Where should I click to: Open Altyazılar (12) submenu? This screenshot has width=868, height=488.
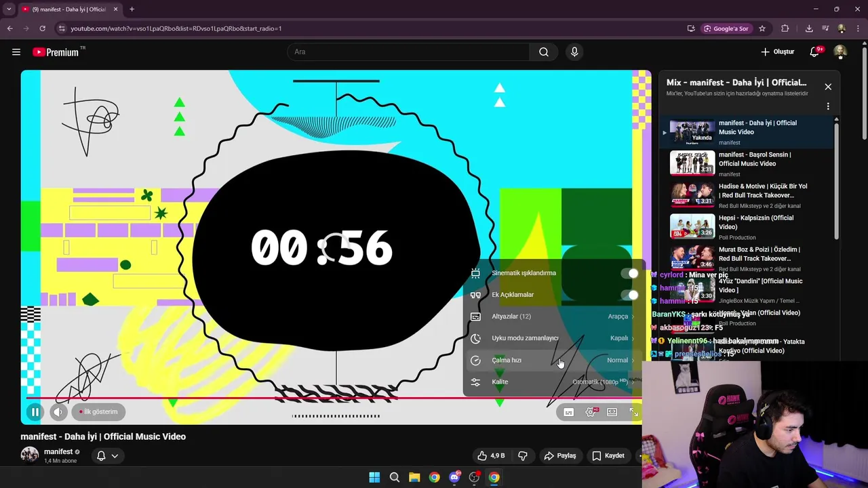point(553,317)
